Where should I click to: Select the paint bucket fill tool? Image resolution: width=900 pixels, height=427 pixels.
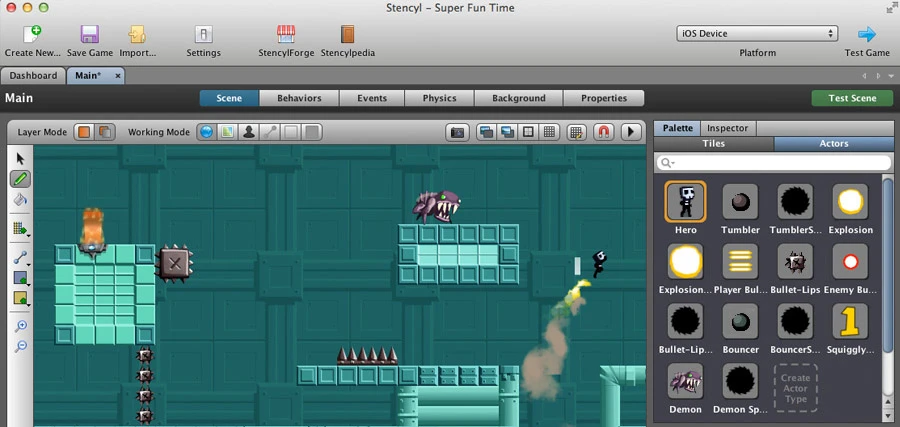pyautogui.click(x=21, y=200)
